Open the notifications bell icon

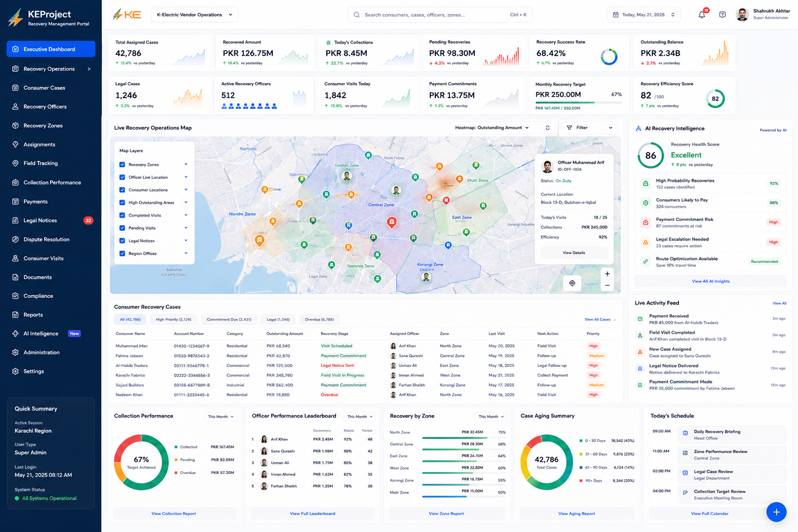coord(702,15)
